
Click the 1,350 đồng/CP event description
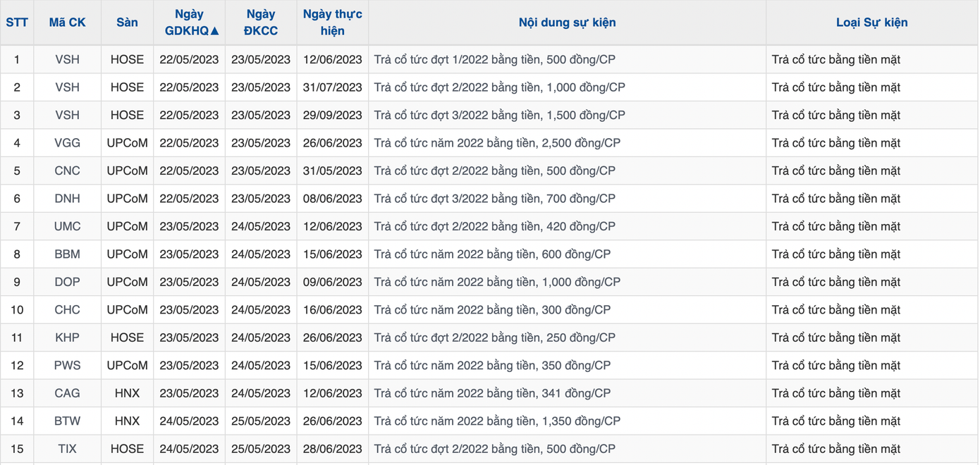pyautogui.click(x=497, y=421)
